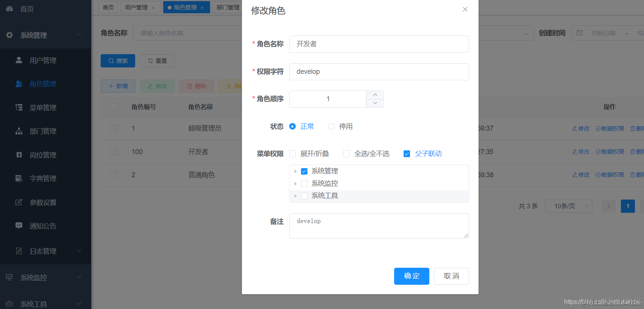The width and height of the screenshot is (644, 309).
Task: Click the 搜索 search button
Action: [118, 61]
